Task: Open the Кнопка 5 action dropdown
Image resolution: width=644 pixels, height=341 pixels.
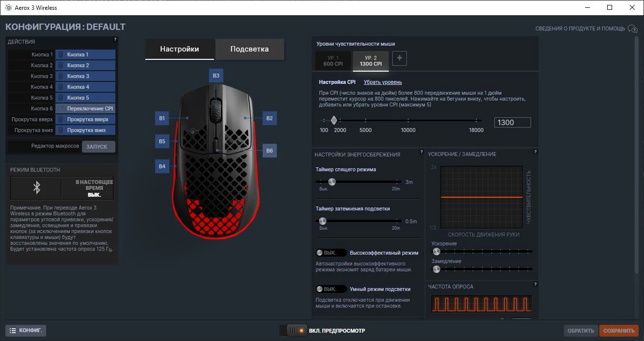Action: (85, 98)
